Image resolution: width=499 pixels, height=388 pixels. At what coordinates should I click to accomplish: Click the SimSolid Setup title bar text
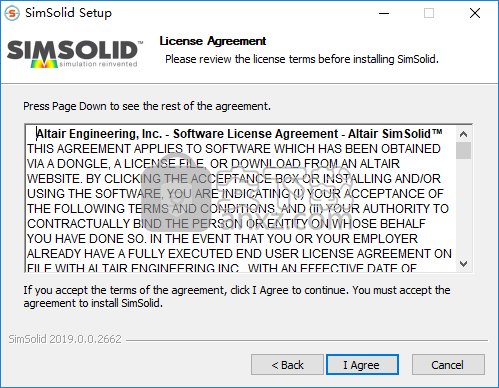click(x=68, y=13)
